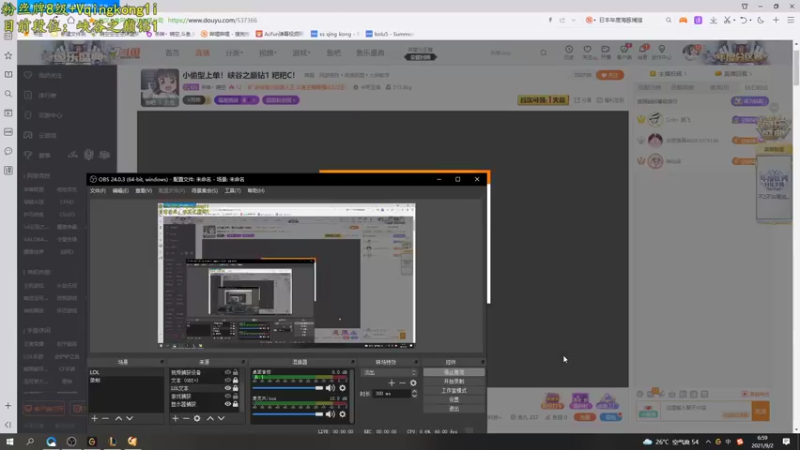
Task: Open browser sidebar search icon
Action: pos(8,94)
